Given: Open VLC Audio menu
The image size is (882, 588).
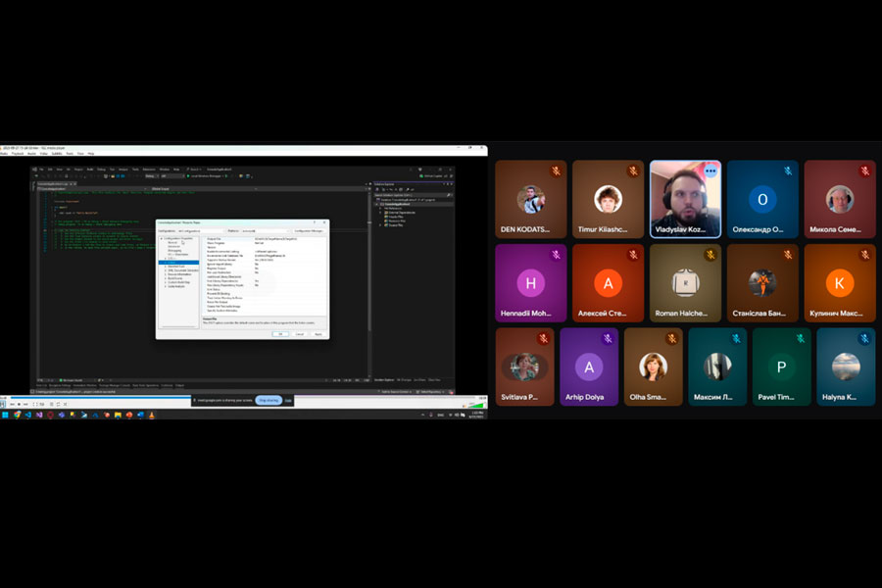Looking at the screenshot, I should 31,154.
